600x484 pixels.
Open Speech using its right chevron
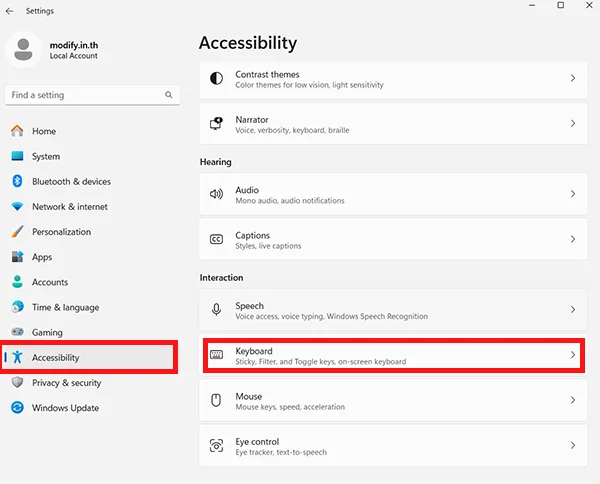pos(573,309)
